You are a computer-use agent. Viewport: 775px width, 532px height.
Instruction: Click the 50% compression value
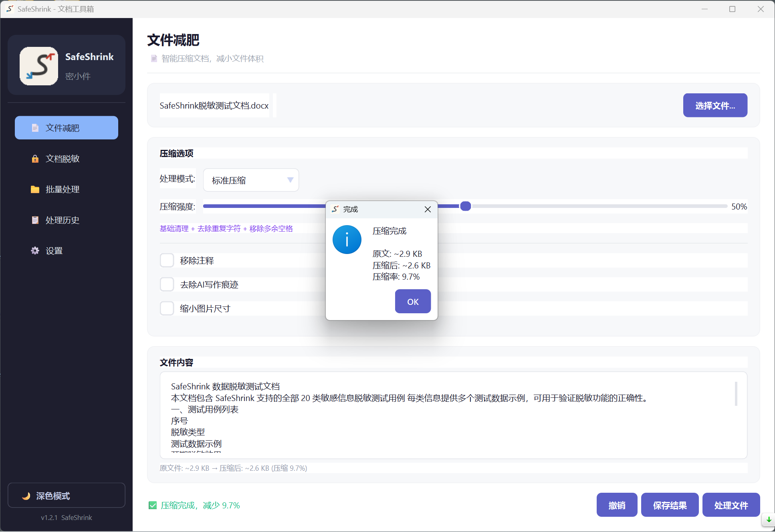coord(739,207)
